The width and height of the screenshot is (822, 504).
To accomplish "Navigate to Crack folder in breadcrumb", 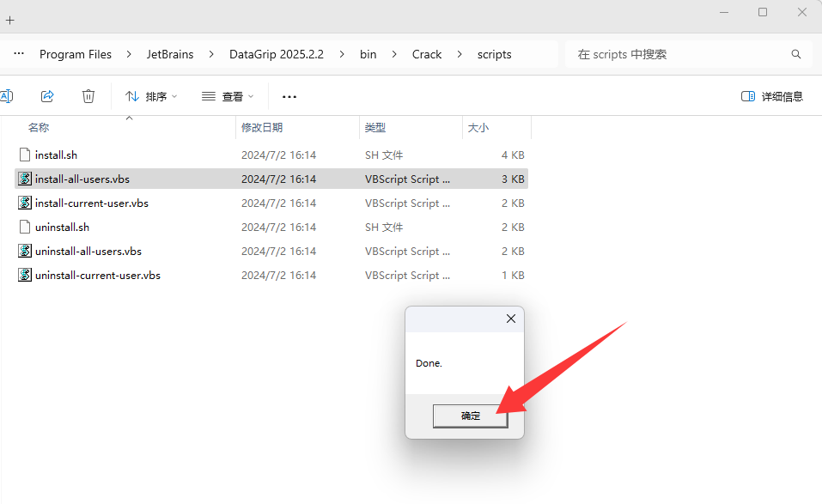I will pyautogui.click(x=427, y=54).
